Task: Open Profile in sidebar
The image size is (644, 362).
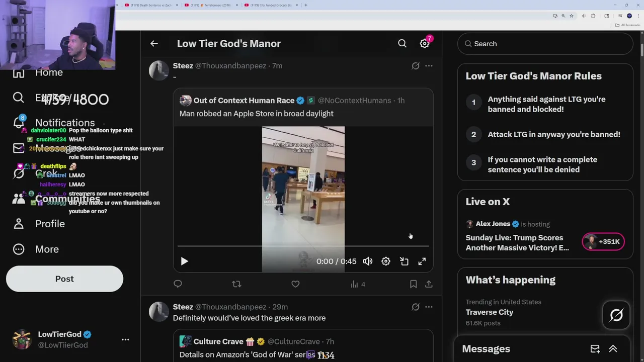Action: click(x=50, y=224)
